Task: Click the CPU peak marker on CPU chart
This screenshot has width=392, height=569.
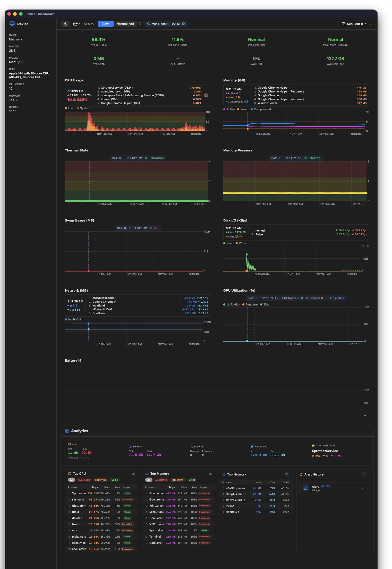Action: pos(89,113)
